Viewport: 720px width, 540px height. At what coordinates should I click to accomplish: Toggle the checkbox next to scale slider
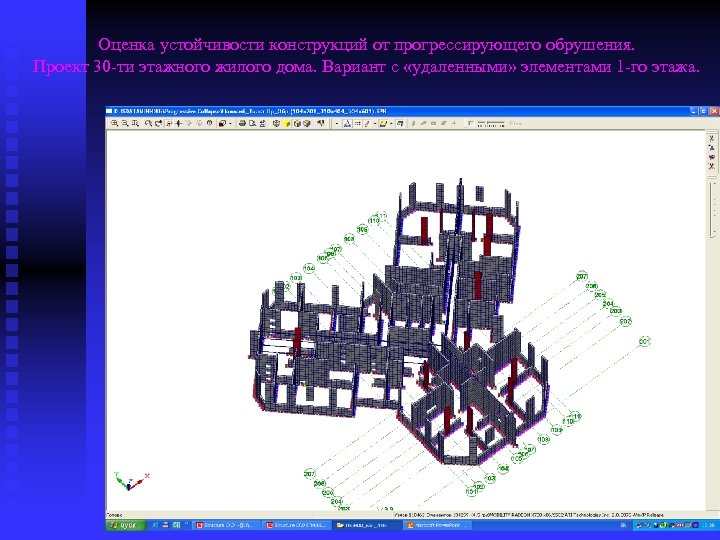(470, 123)
